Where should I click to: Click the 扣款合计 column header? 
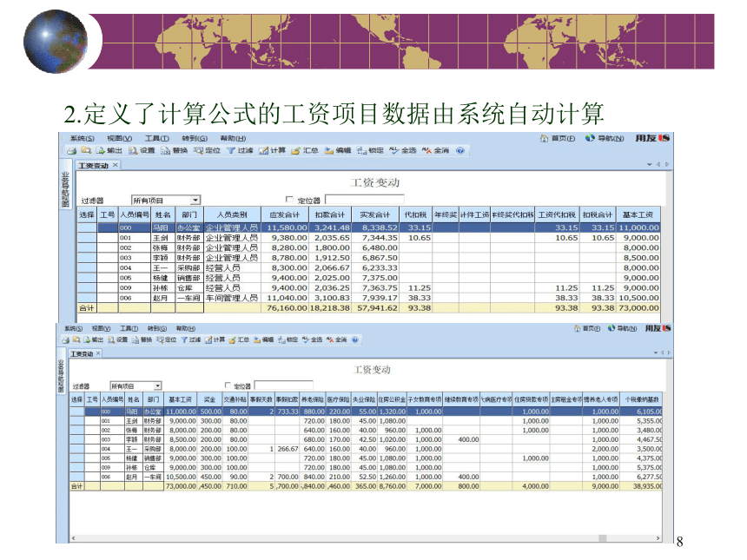point(330,214)
